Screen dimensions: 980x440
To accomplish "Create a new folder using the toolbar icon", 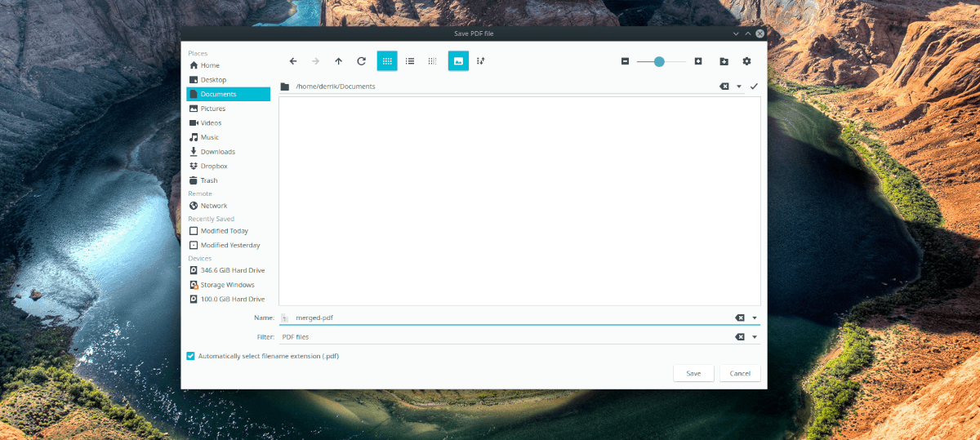I will pyautogui.click(x=724, y=61).
